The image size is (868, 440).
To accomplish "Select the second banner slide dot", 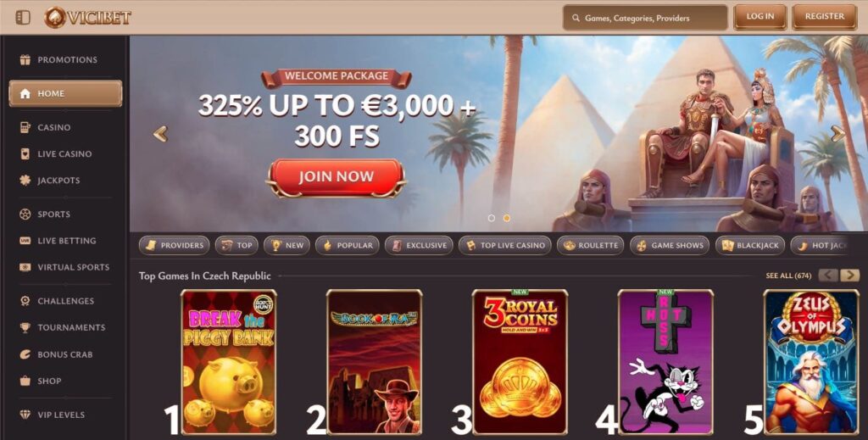I will (x=507, y=218).
